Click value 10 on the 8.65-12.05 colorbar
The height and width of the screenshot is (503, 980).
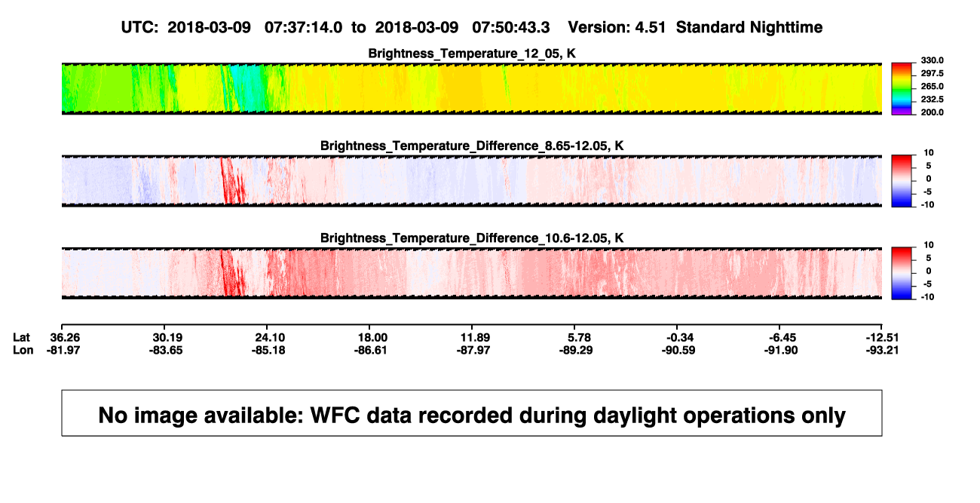(x=928, y=153)
